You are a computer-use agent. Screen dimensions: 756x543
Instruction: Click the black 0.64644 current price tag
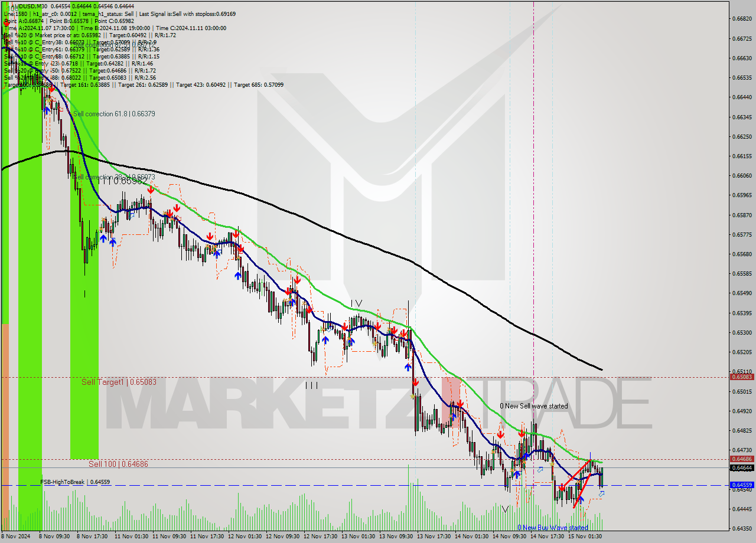tap(741, 467)
